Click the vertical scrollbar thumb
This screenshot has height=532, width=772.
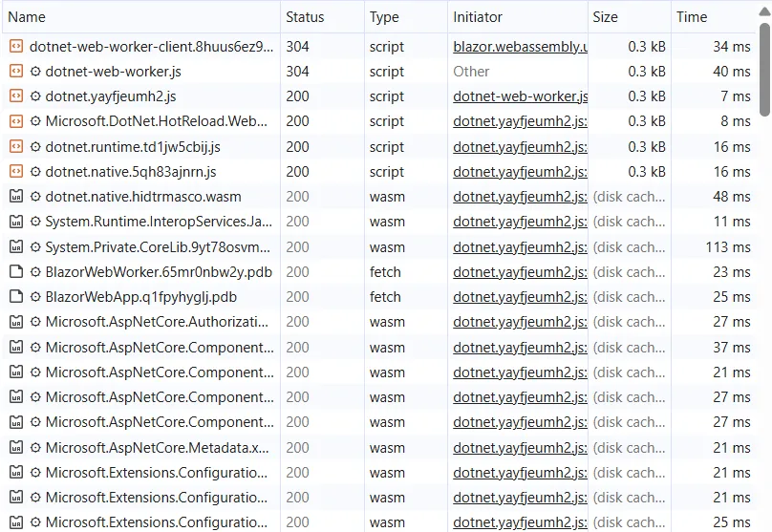click(x=764, y=69)
